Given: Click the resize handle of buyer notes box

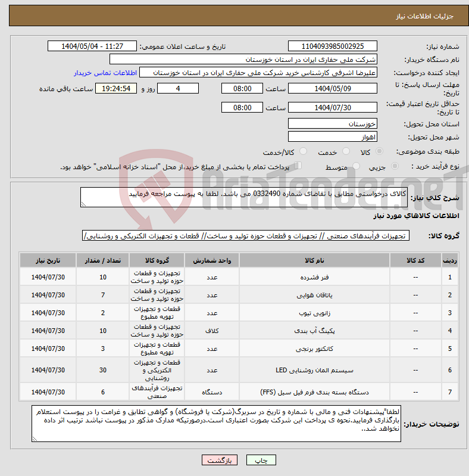Looking at the screenshot, I should [x=35, y=438].
